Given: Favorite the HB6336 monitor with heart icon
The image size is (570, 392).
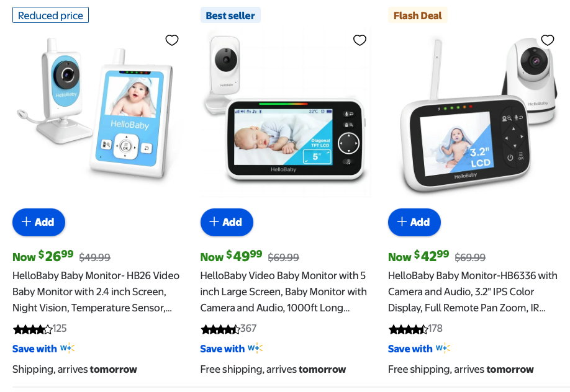Looking at the screenshot, I should [548, 40].
